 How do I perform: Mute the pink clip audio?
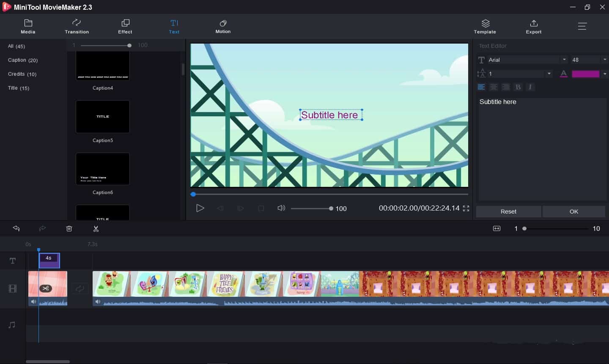click(x=33, y=301)
